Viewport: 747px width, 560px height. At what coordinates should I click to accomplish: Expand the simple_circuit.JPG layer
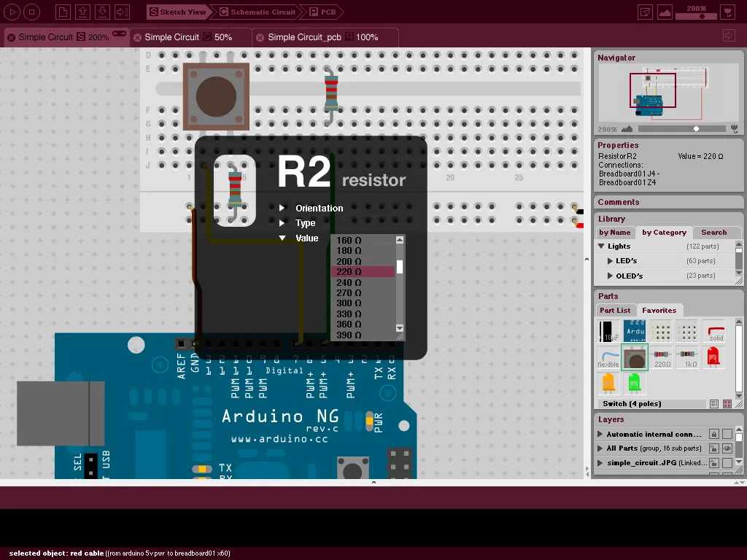pos(600,462)
